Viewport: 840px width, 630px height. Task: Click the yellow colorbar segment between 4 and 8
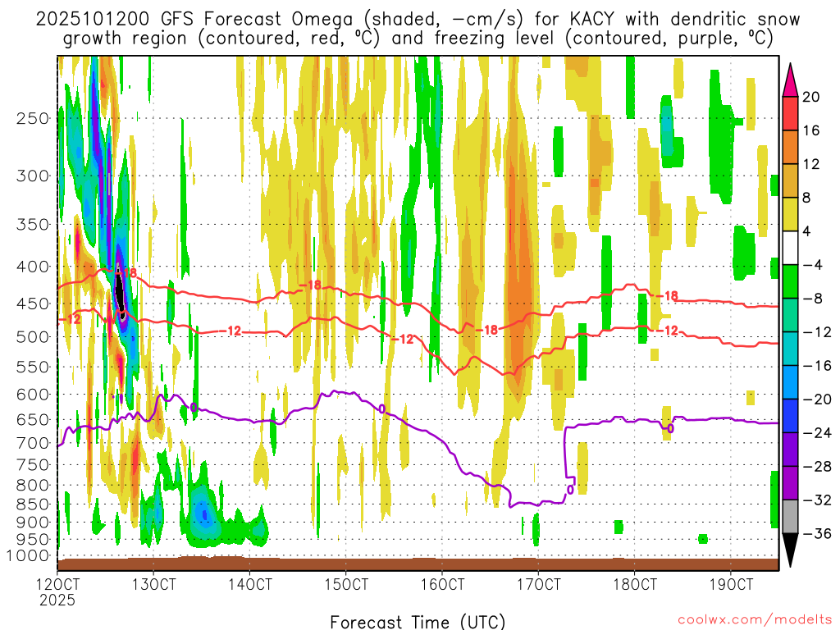tap(790, 215)
